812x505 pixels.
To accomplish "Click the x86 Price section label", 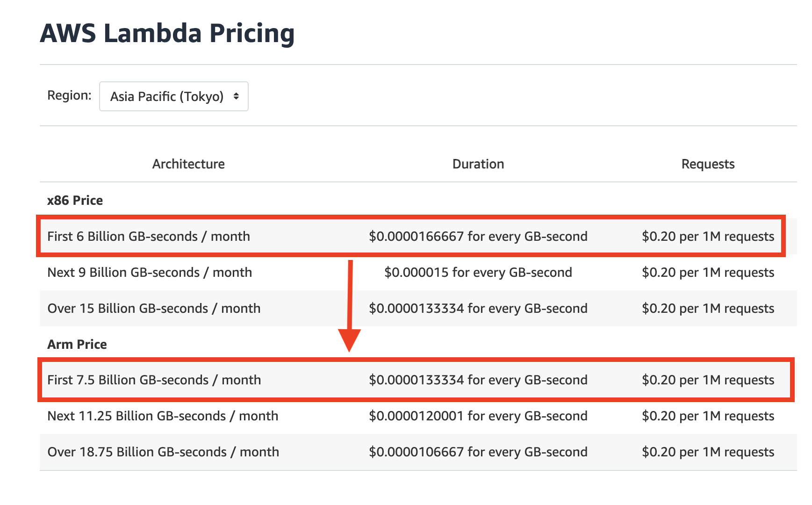I will [74, 200].
